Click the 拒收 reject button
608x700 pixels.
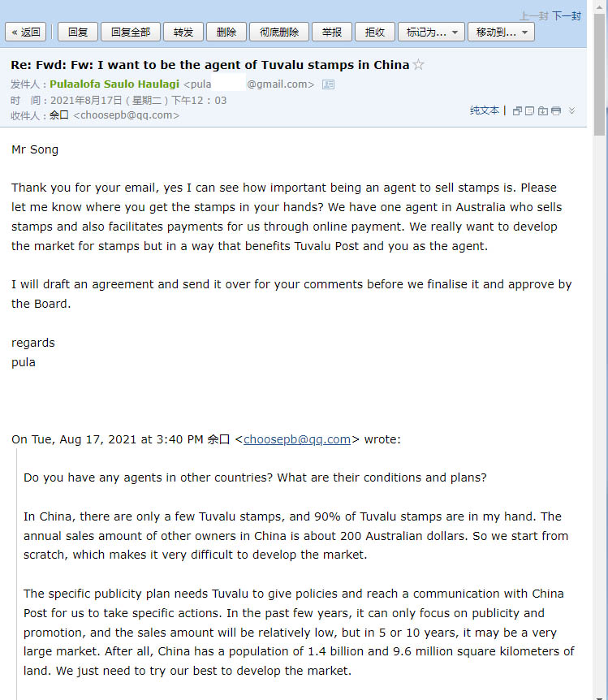point(374,32)
